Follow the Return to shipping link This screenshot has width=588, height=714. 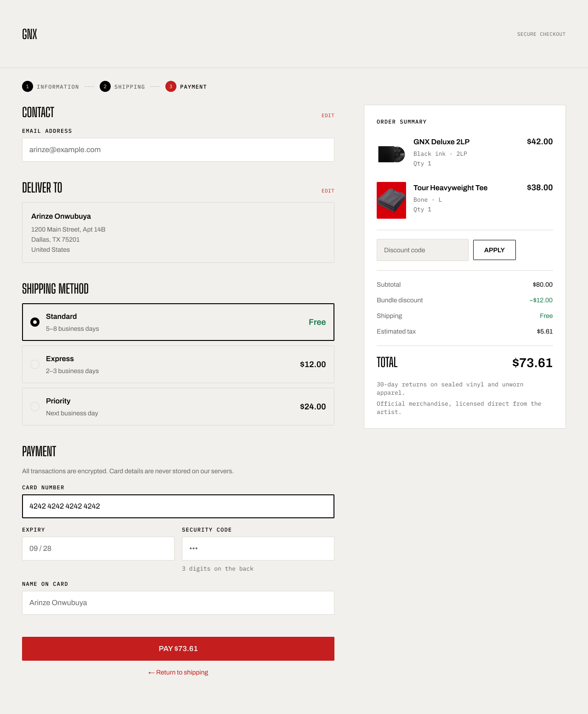[178, 672]
